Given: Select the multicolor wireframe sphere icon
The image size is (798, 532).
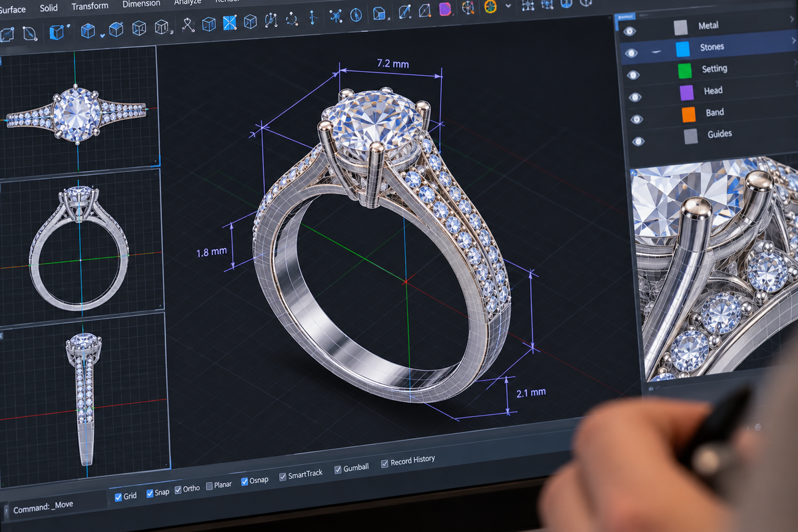Looking at the screenshot, I should click(468, 7).
